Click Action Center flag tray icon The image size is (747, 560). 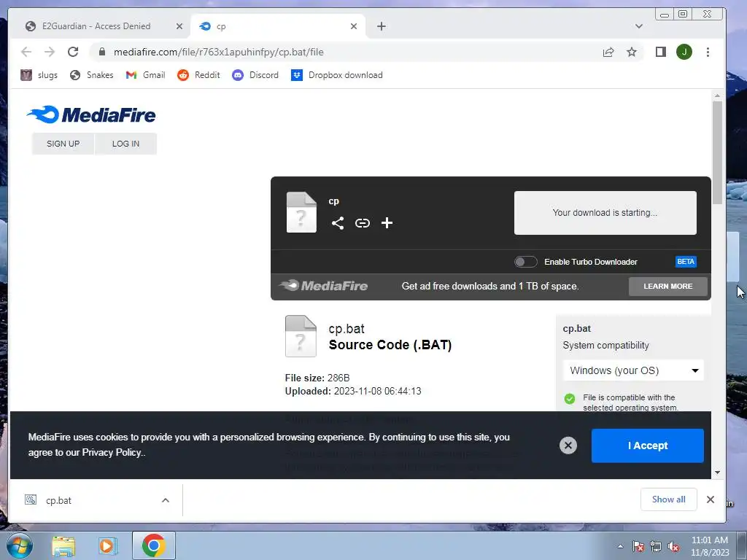tap(638, 546)
